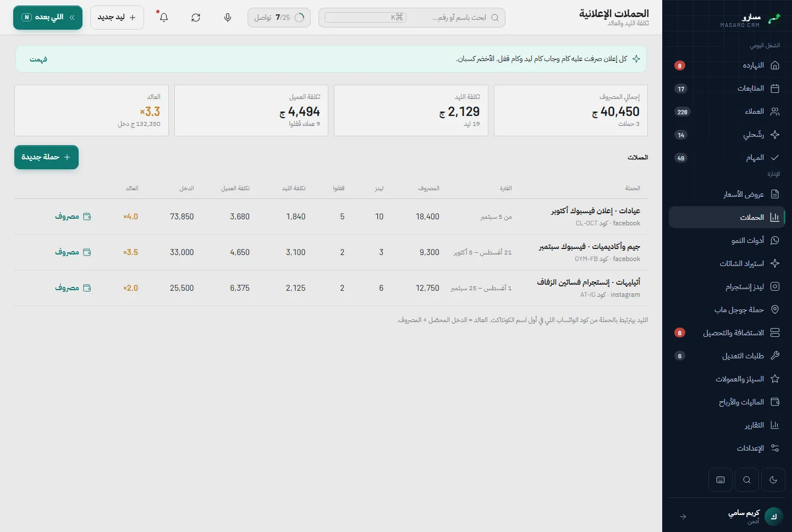The width and height of the screenshot is (792, 532).
Task: Click the Instagram icon beside ليدز إنستجرام
Action: pyautogui.click(x=775, y=286)
